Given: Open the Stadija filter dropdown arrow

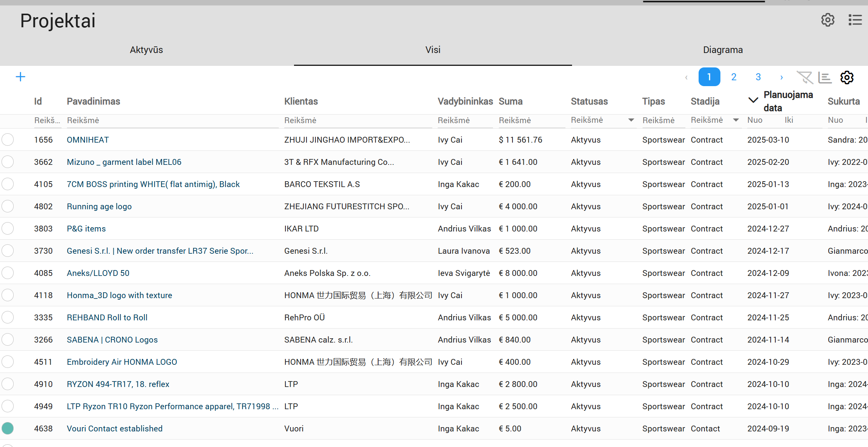Looking at the screenshot, I should pyautogui.click(x=736, y=120).
